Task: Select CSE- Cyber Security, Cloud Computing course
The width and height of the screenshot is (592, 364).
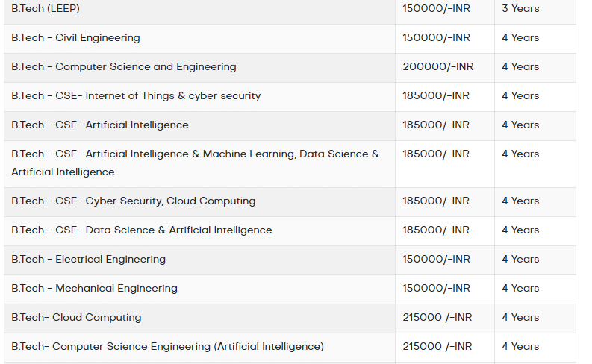Action: coord(134,201)
